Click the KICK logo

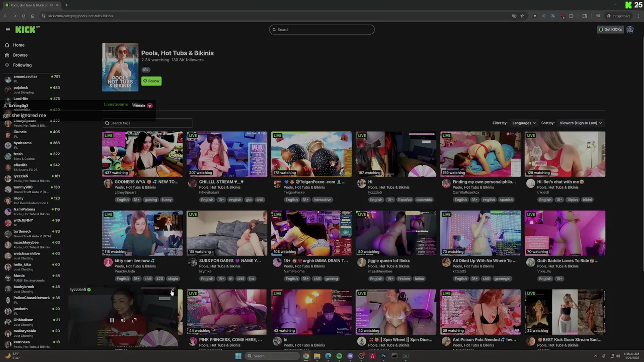pos(27,30)
